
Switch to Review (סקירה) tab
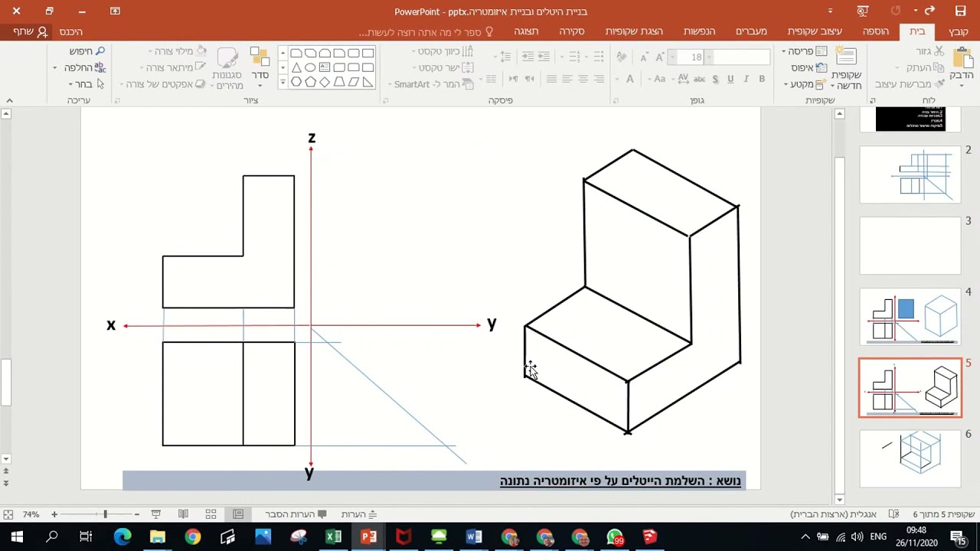572,31
